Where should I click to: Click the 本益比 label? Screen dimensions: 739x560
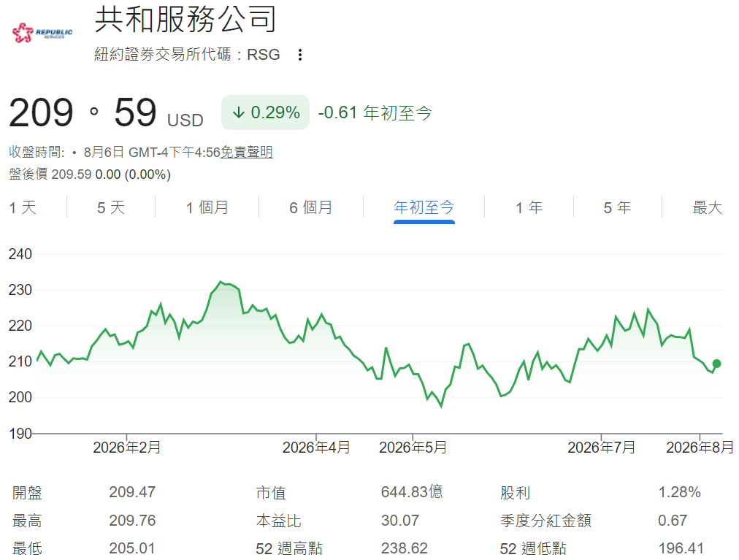click(278, 521)
